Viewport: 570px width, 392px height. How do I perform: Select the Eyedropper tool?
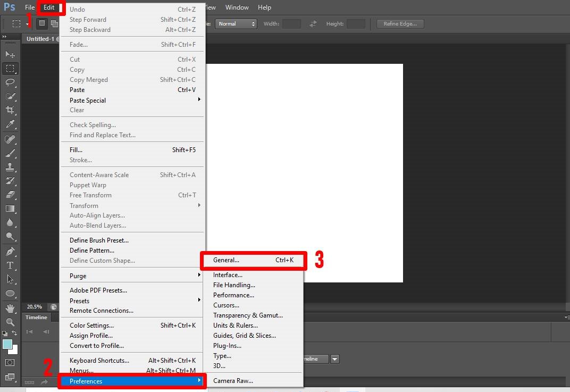click(10, 124)
